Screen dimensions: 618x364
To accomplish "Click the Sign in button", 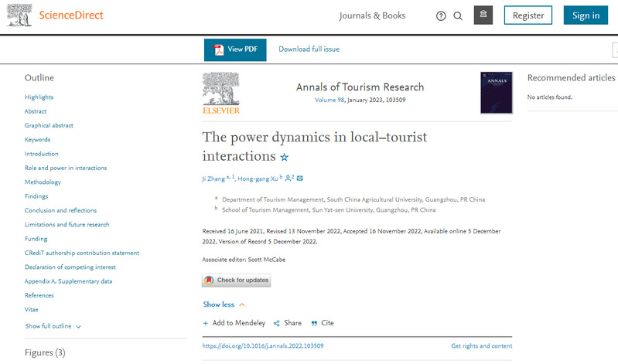I will (586, 15).
